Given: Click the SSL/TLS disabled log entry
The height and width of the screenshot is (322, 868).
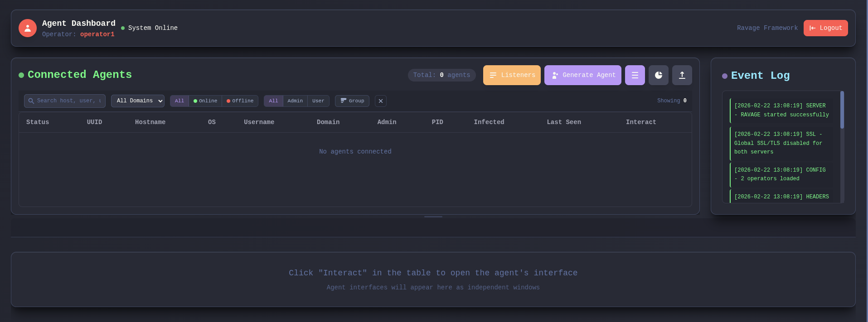Looking at the screenshot, I should pos(781,143).
